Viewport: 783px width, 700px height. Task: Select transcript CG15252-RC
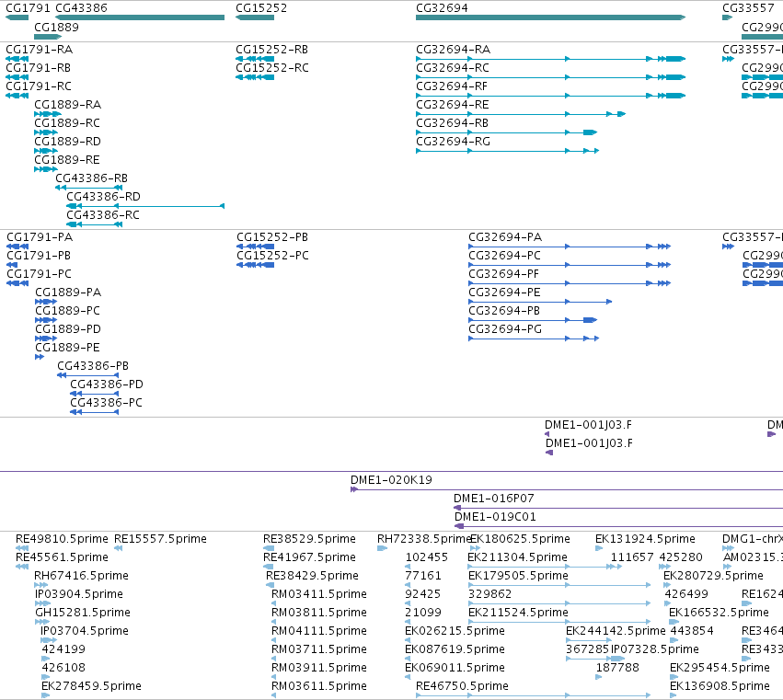coord(255,77)
